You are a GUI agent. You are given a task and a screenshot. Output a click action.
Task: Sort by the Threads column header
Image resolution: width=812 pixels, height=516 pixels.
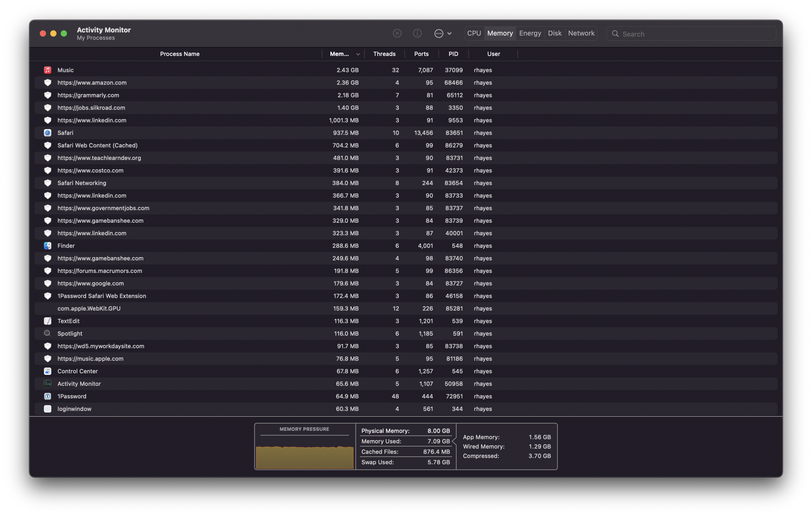click(x=384, y=54)
